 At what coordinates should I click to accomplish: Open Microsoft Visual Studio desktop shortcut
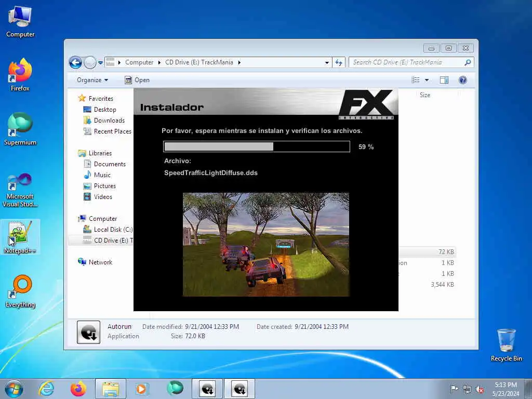click(20, 190)
